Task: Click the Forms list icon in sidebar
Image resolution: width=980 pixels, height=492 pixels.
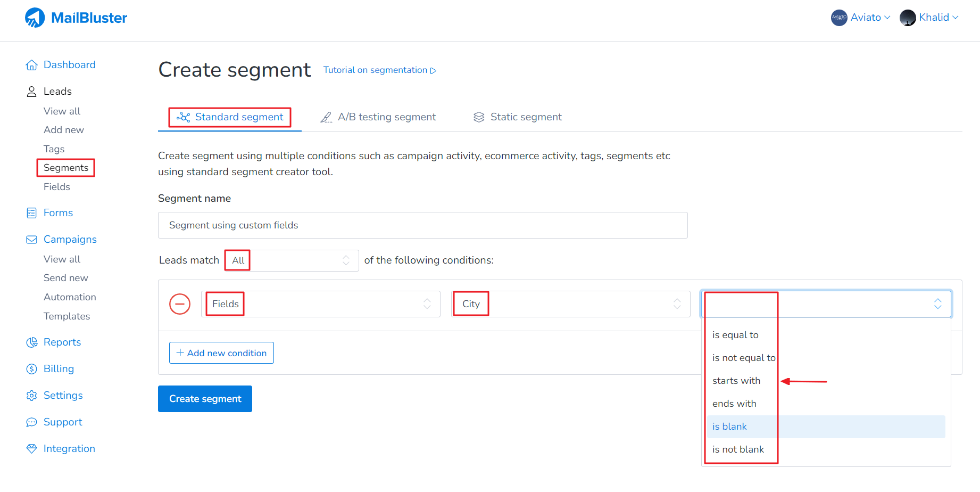Action: coord(32,213)
